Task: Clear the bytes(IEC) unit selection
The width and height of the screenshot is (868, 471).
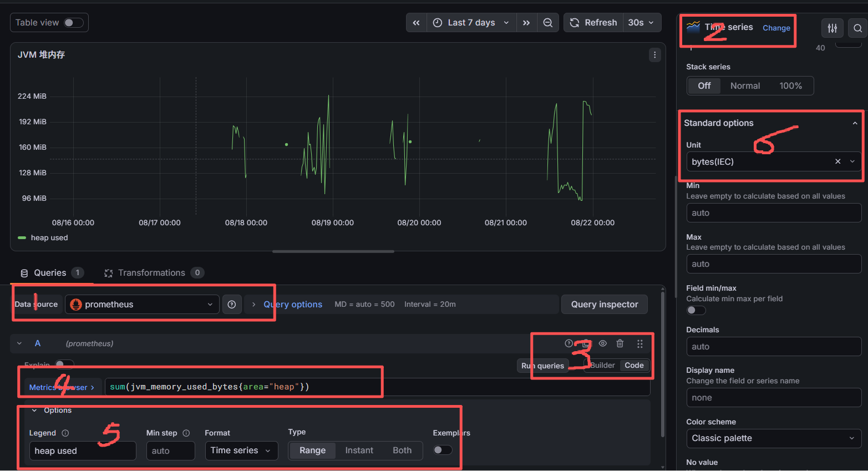Action: [x=837, y=161]
